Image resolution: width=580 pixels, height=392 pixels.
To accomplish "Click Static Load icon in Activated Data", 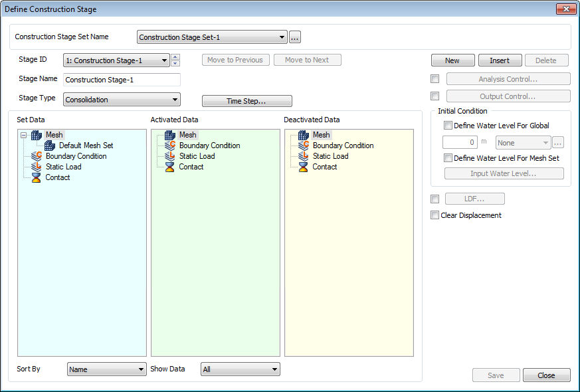I will (170, 156).
